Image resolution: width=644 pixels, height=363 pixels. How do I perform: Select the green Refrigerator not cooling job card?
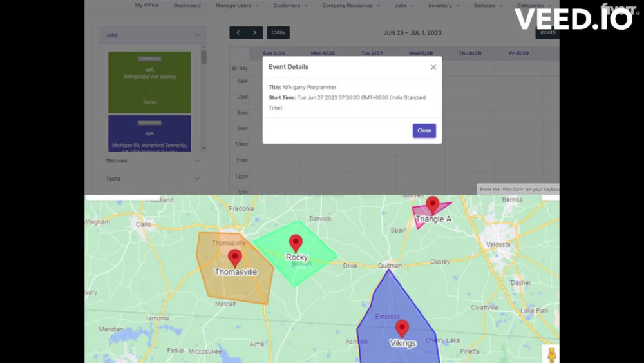pos(149,83)
